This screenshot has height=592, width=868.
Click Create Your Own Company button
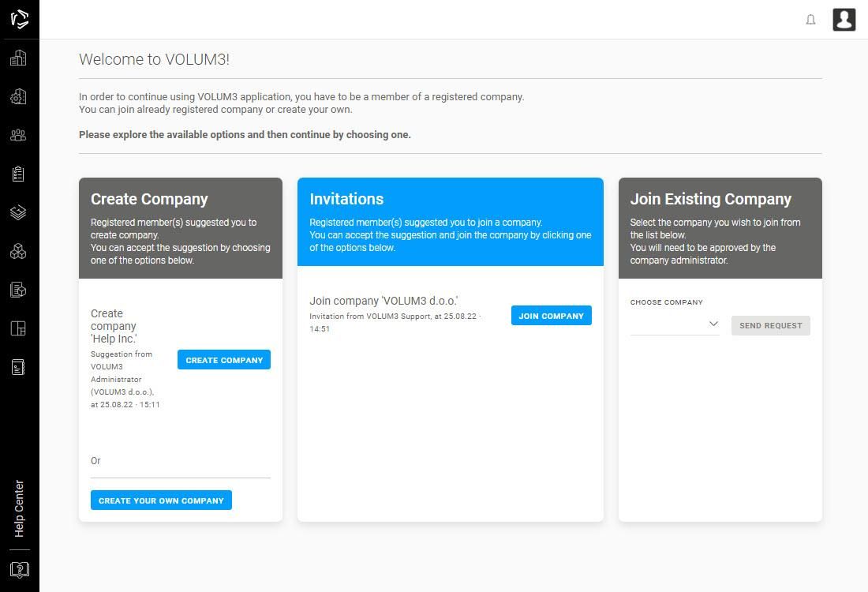pyautogui.click(x=161, y=500)
